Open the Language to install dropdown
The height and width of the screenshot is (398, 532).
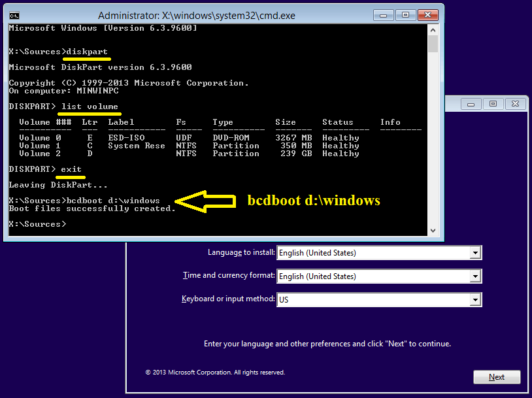pos(475,252)
